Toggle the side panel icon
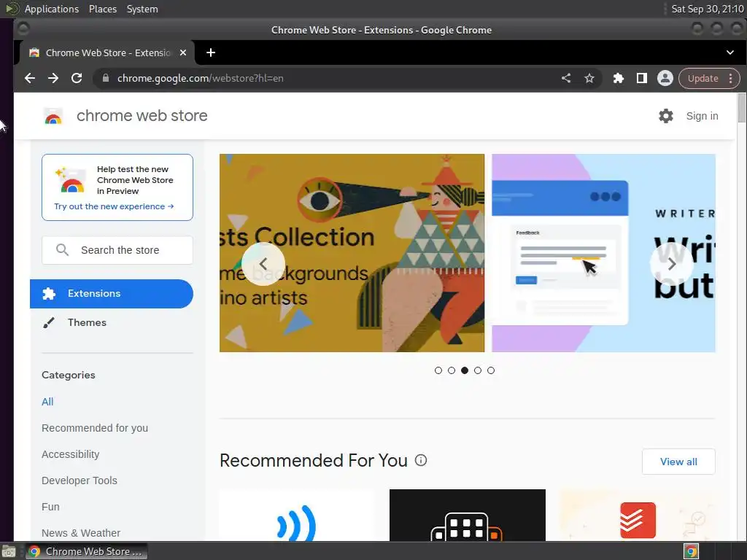The width and height of the screenshot is (747, 560). tap(642, 78)
